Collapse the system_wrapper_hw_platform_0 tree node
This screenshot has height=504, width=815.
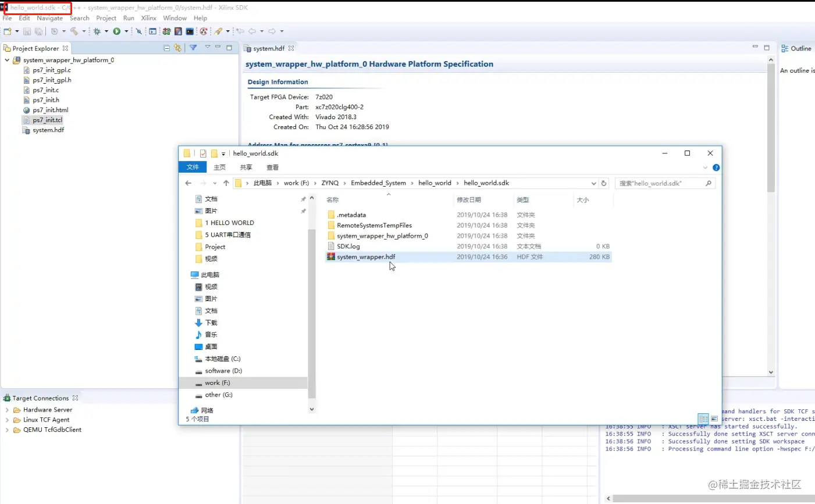click(x=7, y=60)
